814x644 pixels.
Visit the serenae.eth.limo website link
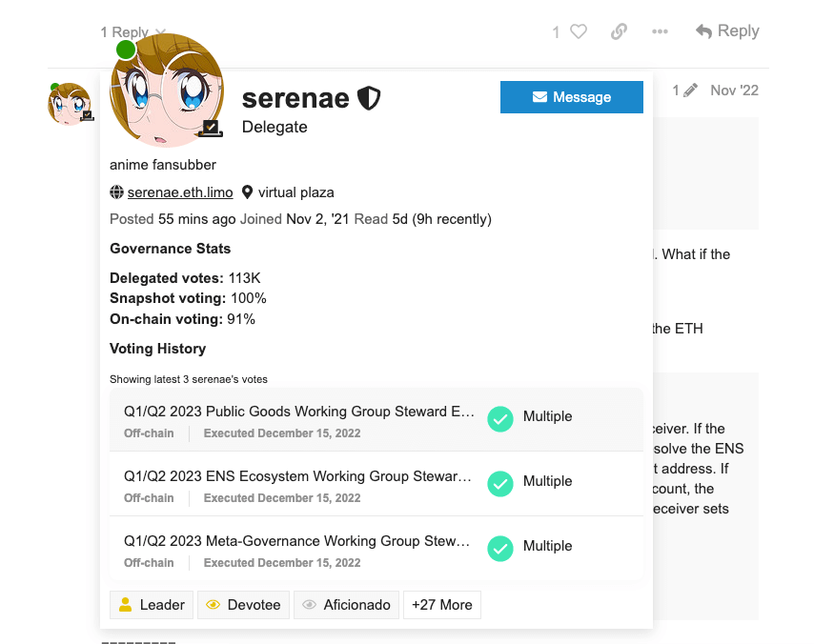coord(180,191)
